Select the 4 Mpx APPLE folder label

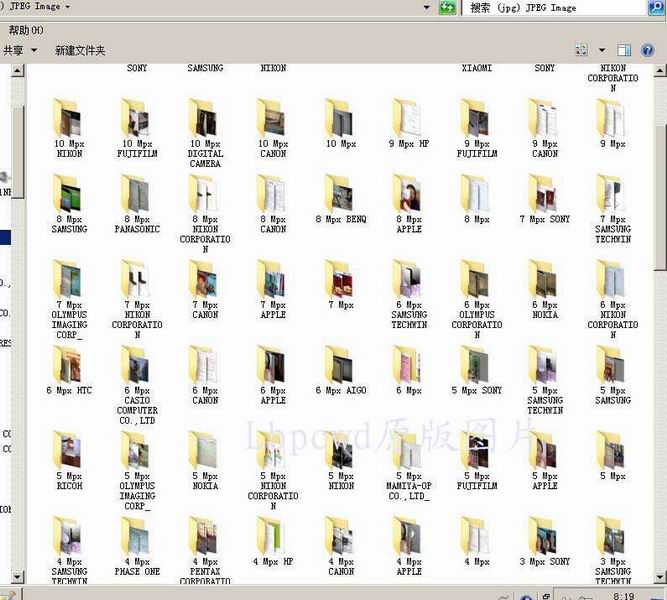pos(409,566)
